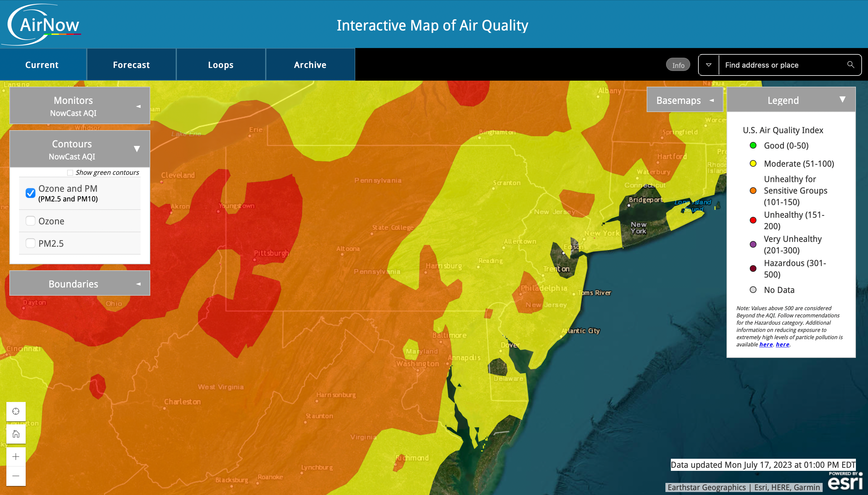
Task: Zoom in with the plus button
Action: [x=16, y=456]
